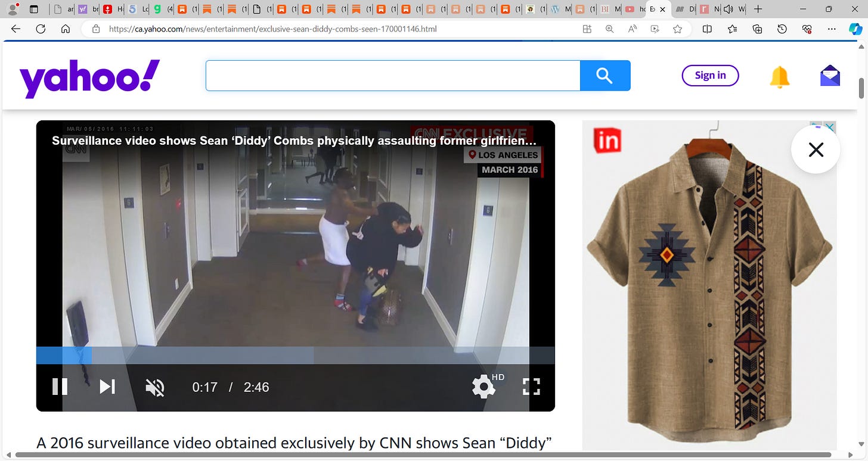Open the browser profile avatar
This screenshot has width=868, height=461.
pos(11,9)
